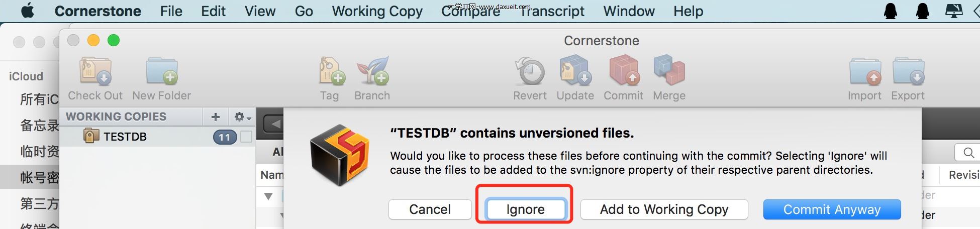Click the Check Out toolbar icon
The width and height of the screenshot is (980, 229).
95,72
